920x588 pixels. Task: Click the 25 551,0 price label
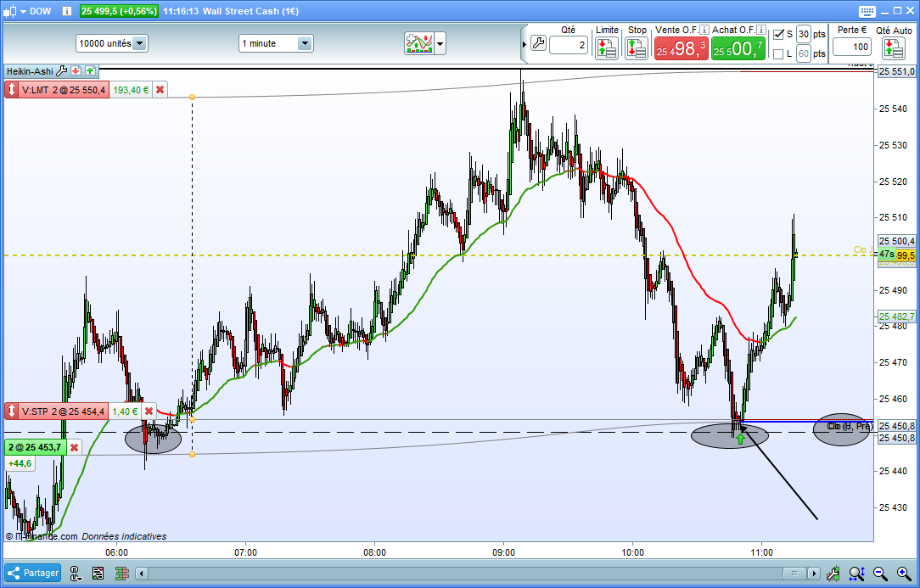[896, 71]
